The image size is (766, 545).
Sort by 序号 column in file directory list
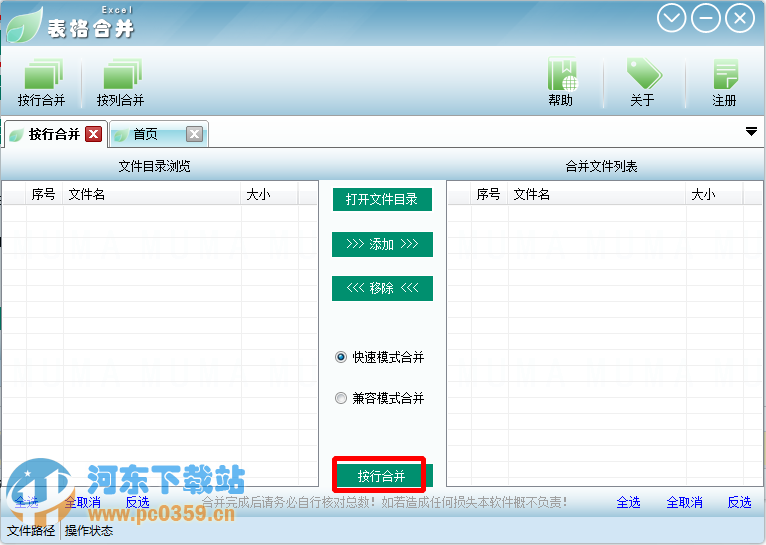pyautogui.click(x=44, y=194)
